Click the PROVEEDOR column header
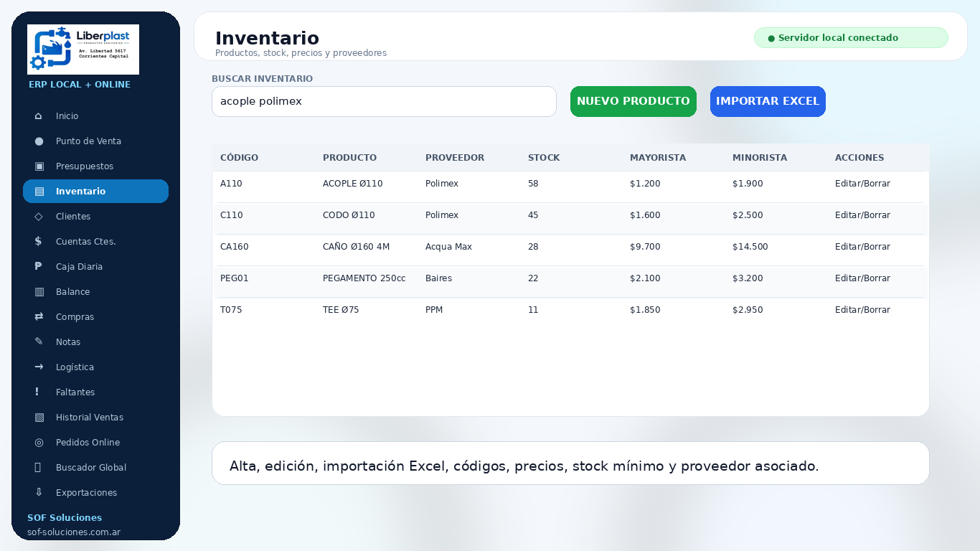The height and width of the screenshot is (551, 980). pos(455,158)
